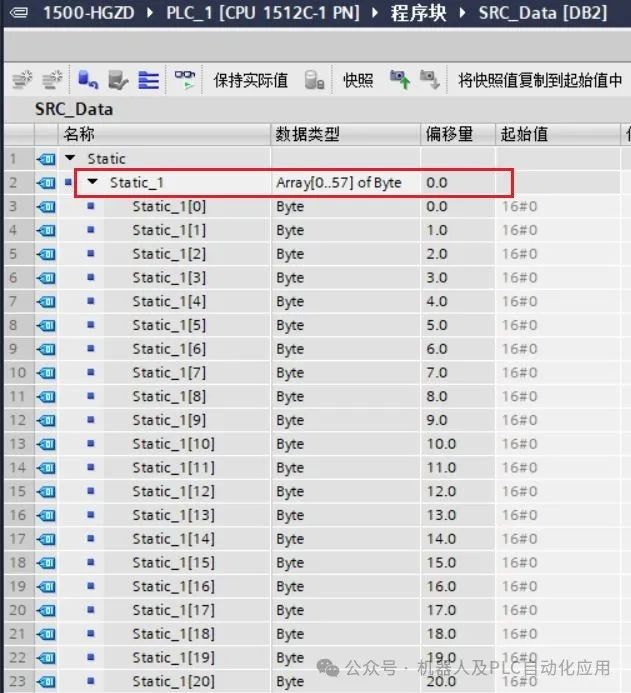
Task: Open PLC_1 [CPU 1512C-1 PN] breadcrumb
Action: [263, 12]
